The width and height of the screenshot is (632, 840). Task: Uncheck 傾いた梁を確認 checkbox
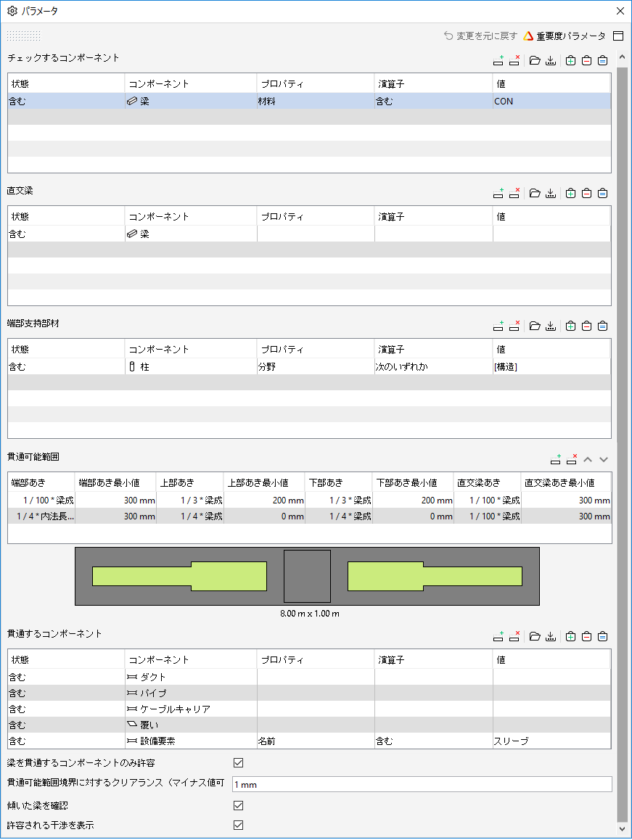tap(239, 806)
